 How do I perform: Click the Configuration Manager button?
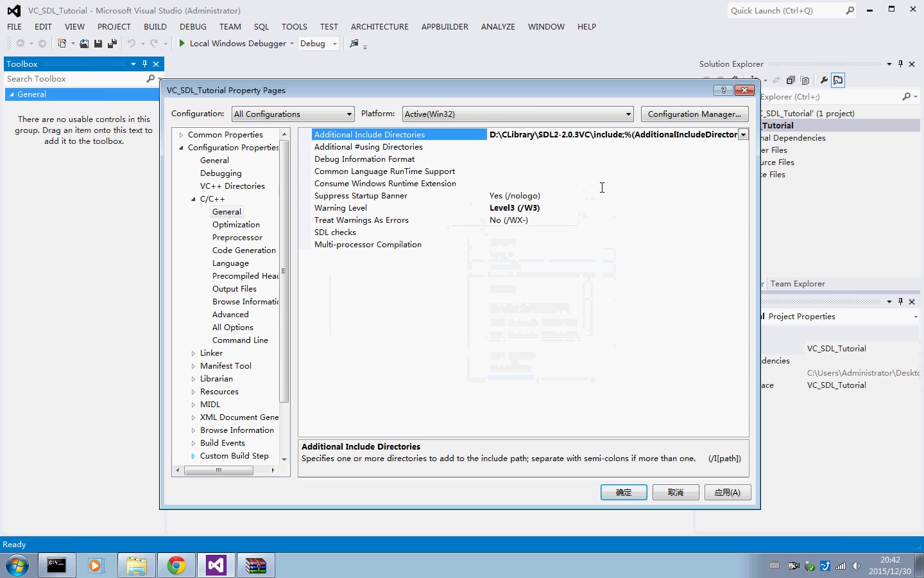(x=694, y=114)
